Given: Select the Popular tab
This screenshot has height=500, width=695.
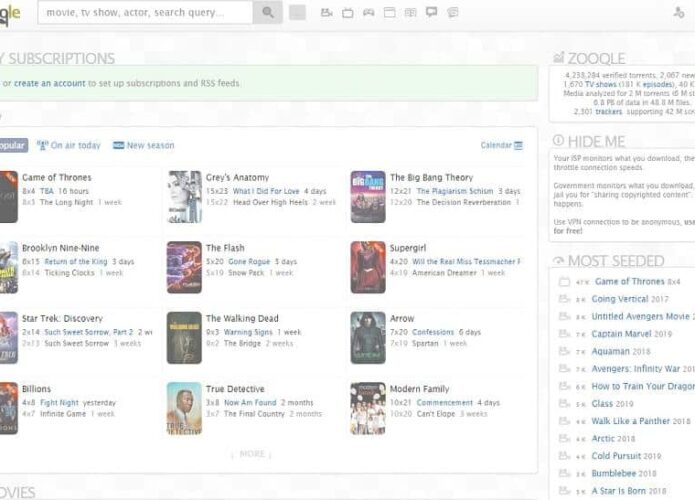Looking at the screenshot, I should (12, 145).
